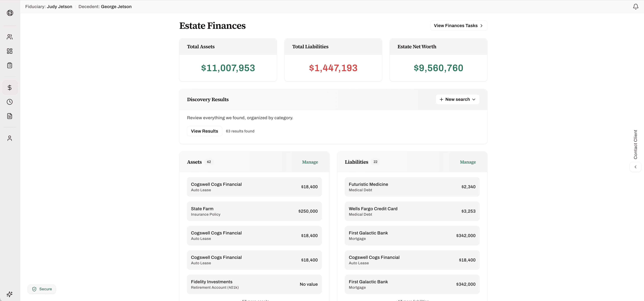Click the $250,000 State Farm amount
644x301 pixels.
pyautogui.click(x=308, y=211)
